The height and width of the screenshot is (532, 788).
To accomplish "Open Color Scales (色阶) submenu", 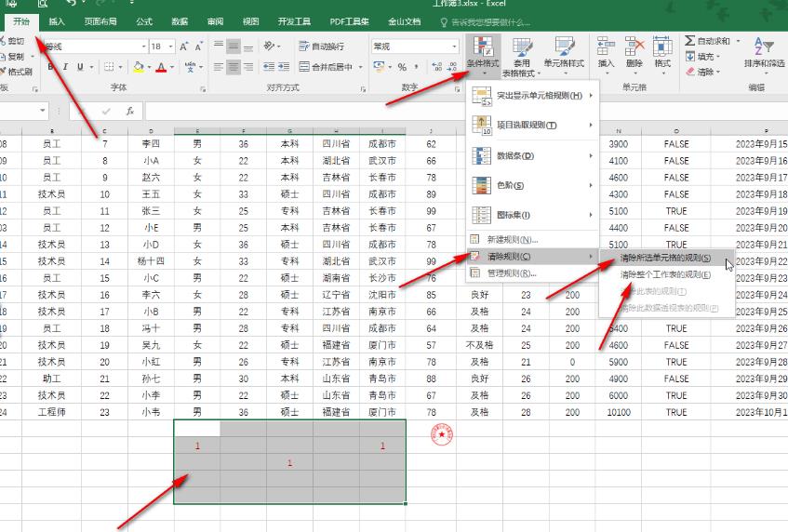I will [533, 185].
